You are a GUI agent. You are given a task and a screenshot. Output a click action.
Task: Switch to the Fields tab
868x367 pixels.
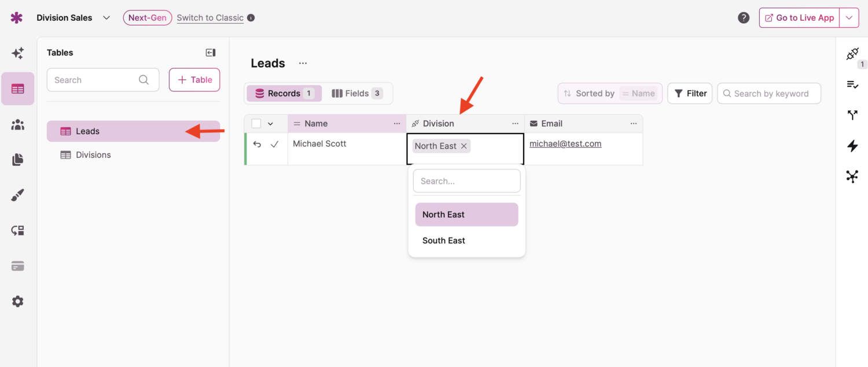pyautogui.click(x=356, y=94)
